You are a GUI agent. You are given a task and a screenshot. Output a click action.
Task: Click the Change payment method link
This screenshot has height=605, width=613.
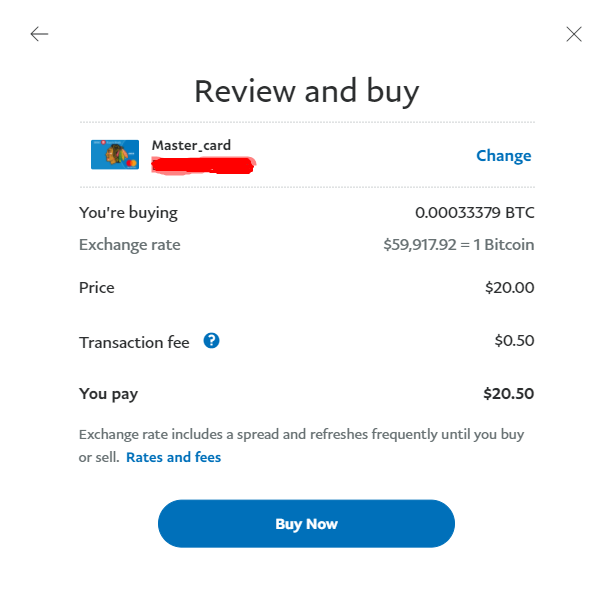(x=504, y=156)
